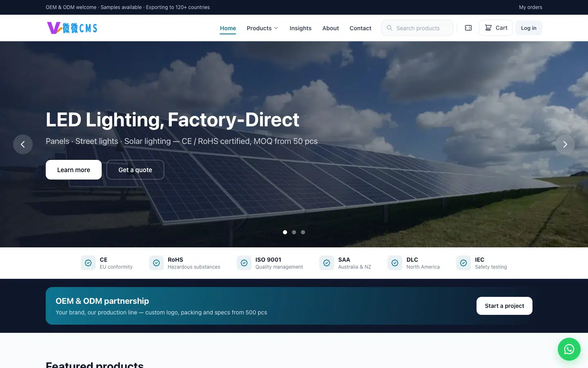Image resolution: width=588 pixels, height=368 pixels.
Task: Expand the Products dropdown menu
Action: click(x=263, y=28)
